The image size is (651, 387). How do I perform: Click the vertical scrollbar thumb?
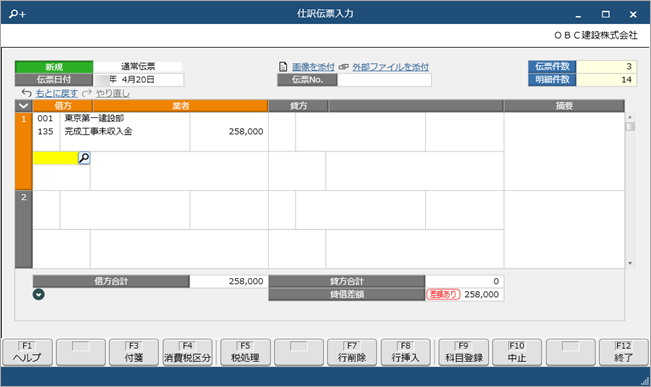coord(630,126)
